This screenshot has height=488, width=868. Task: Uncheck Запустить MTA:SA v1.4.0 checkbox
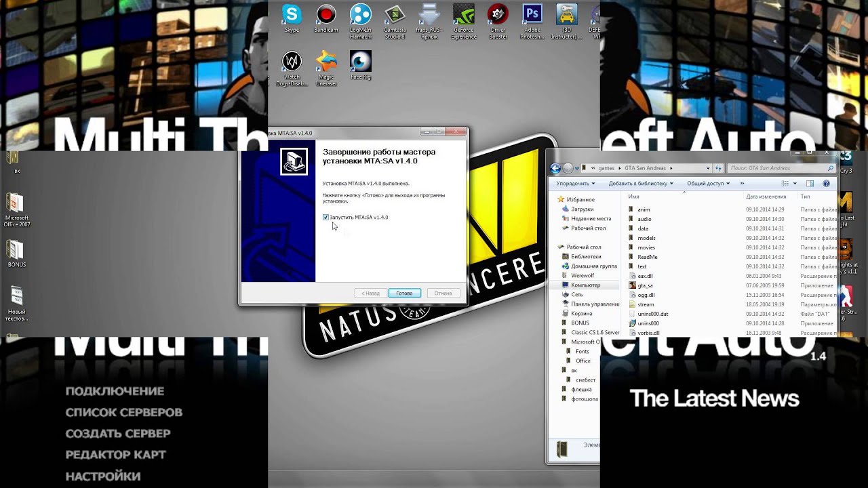click(325, 217)
